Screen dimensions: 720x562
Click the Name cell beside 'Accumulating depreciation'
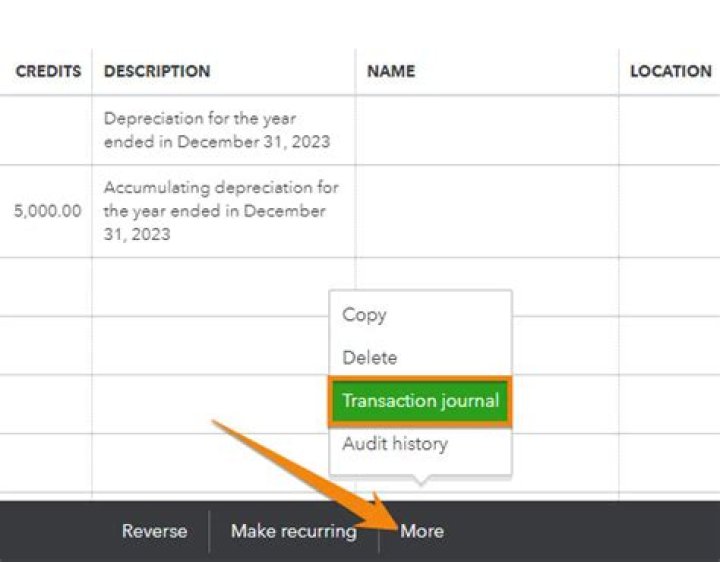(x=486, y=211)
